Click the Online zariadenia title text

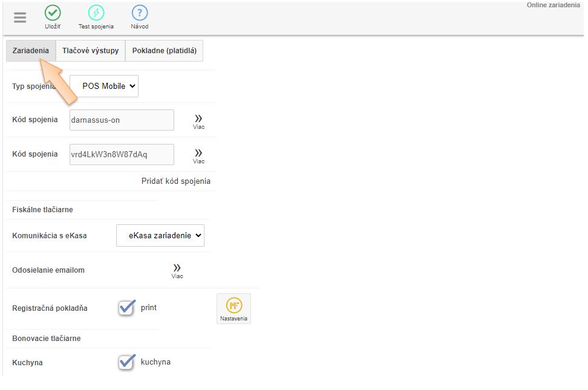[553, 5]
